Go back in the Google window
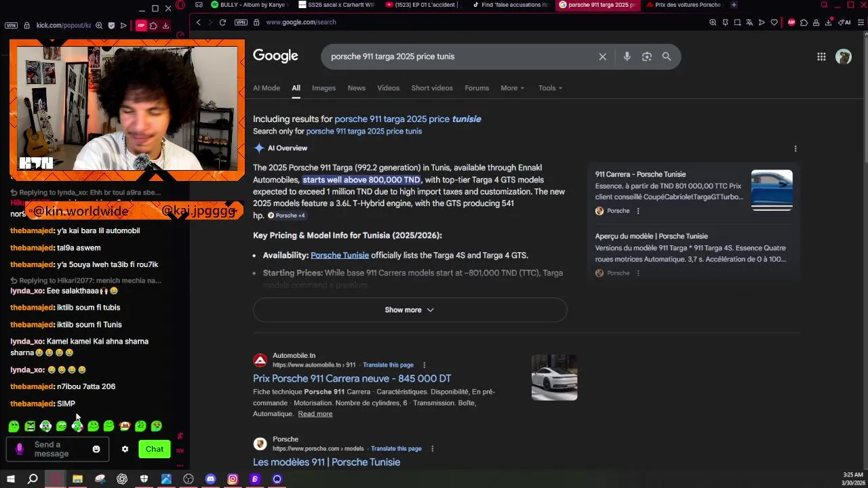This screenshot has height=488, width=868. click(x=198, y=22)
